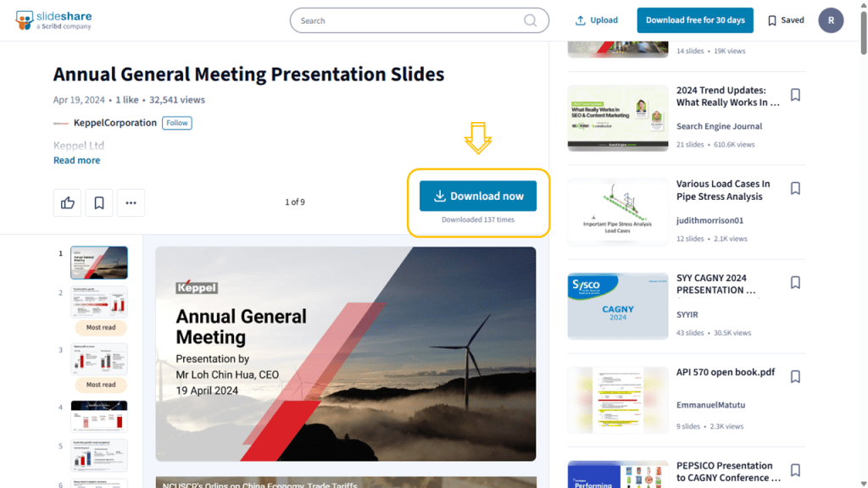Open Various Load Cases In Pipe Stress Analysis

(723, 191)
